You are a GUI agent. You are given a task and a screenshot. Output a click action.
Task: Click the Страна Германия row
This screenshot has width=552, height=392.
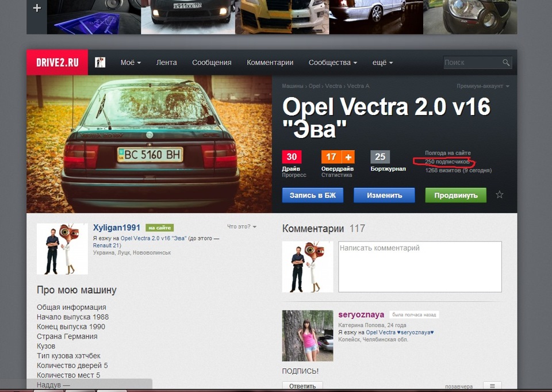(67, 336)
